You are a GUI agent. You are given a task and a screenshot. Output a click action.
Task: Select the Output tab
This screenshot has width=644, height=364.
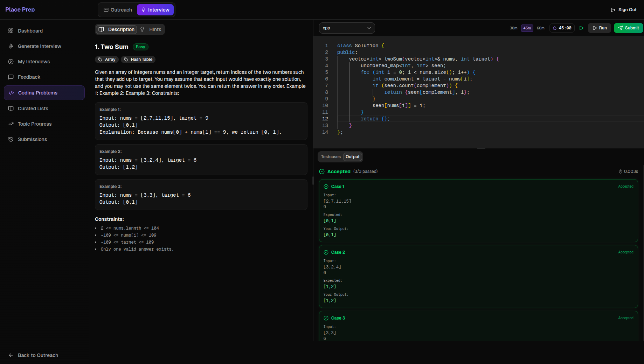click(x=353, y=157)
